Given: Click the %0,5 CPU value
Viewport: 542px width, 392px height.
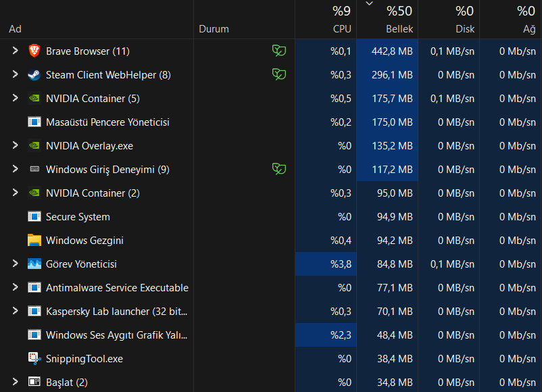Looking at the screenshot, I should [x=341, y=99].
